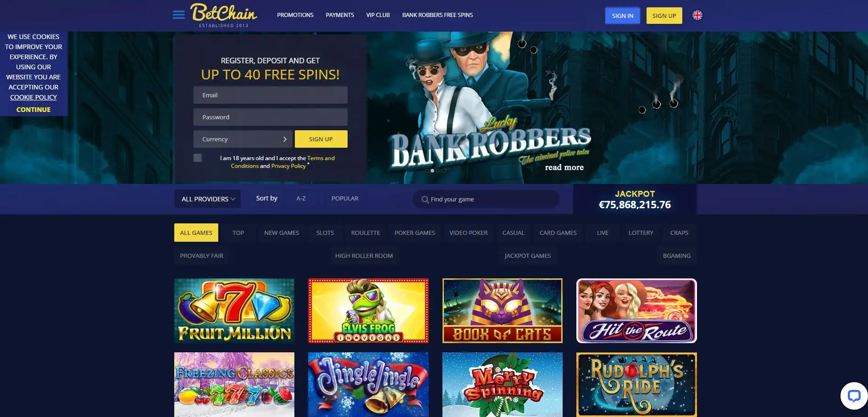
Task: Click the BetChain logo
Action: [224, 15]
